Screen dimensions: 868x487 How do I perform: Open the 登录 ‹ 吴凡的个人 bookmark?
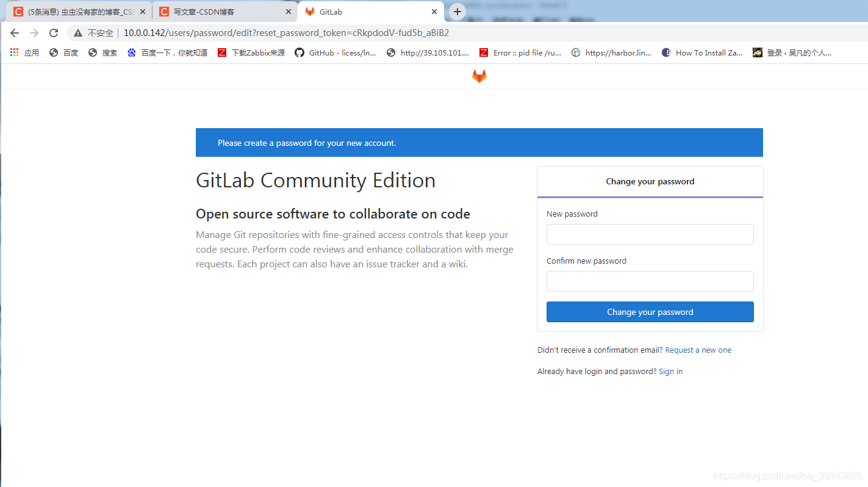[792, 53]
